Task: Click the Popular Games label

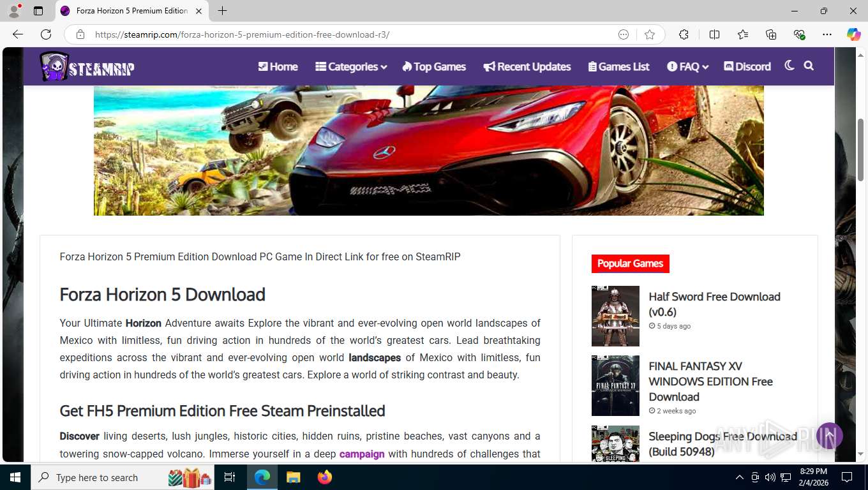Action: (630, 264)
